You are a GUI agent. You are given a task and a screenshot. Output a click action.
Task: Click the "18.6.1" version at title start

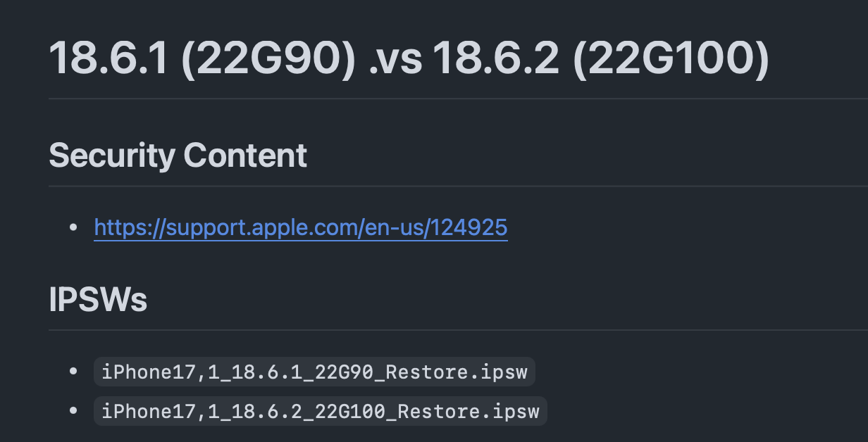(108, 58)
